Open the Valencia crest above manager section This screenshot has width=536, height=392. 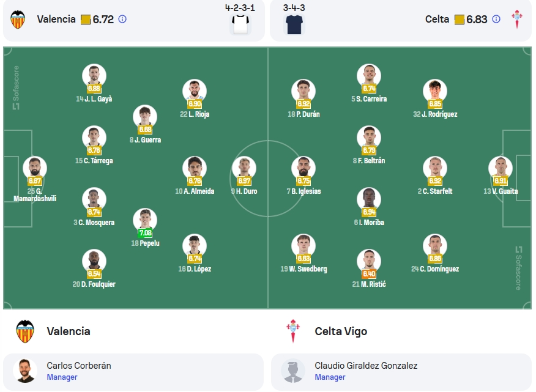pos(25,331)
